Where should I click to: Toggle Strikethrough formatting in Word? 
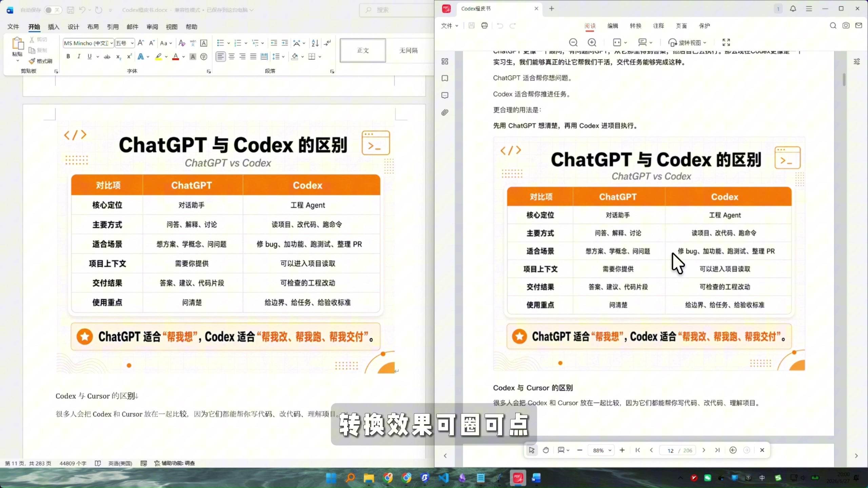(x=107, y=57)
